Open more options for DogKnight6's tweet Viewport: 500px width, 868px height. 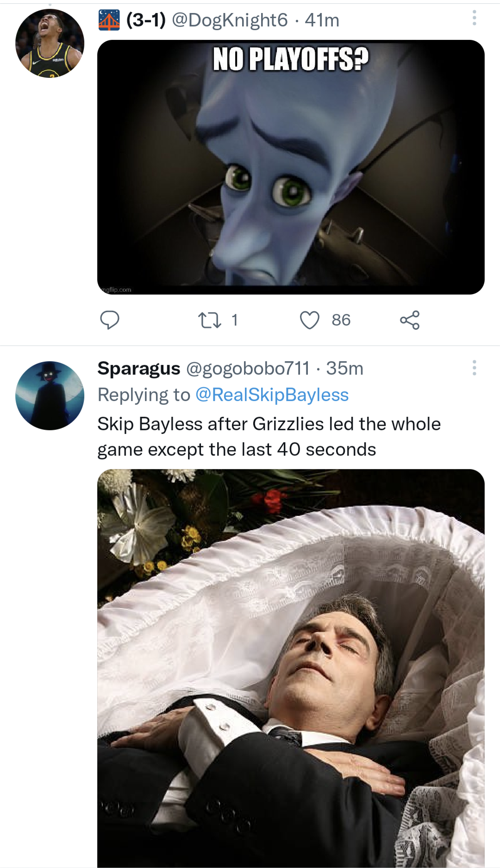tap(474, 18)
